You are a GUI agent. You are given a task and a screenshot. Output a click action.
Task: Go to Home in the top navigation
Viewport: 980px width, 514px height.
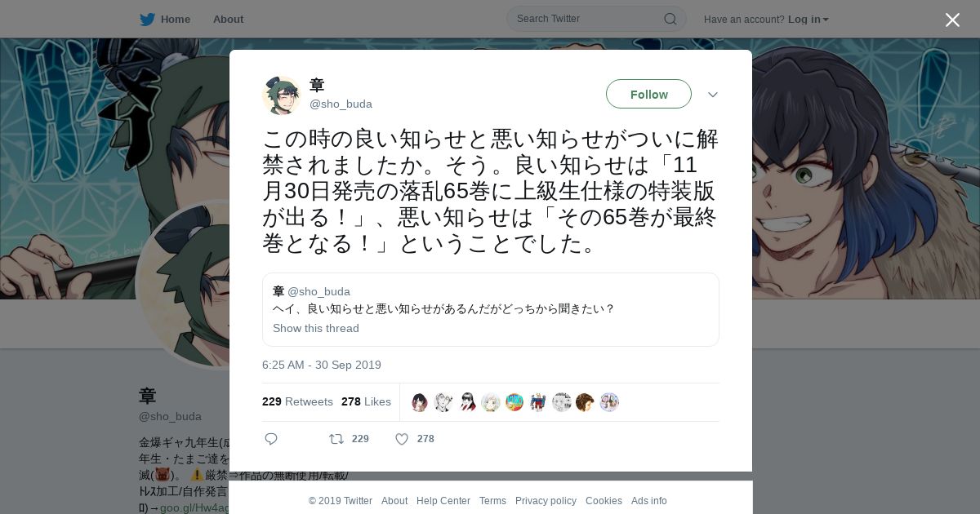(175, 19)
